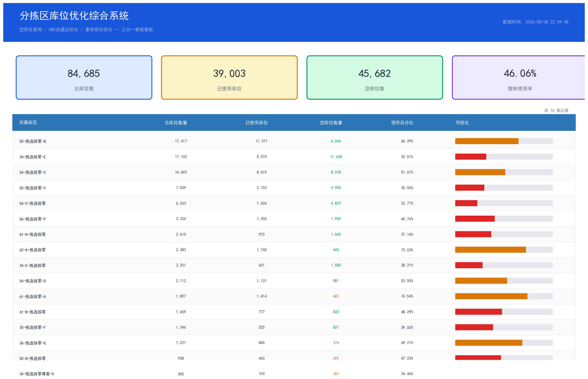Viewport: 588px width, 379px height.
Task: Select the row name 54-C-拣选拆零
Action: 33,203
